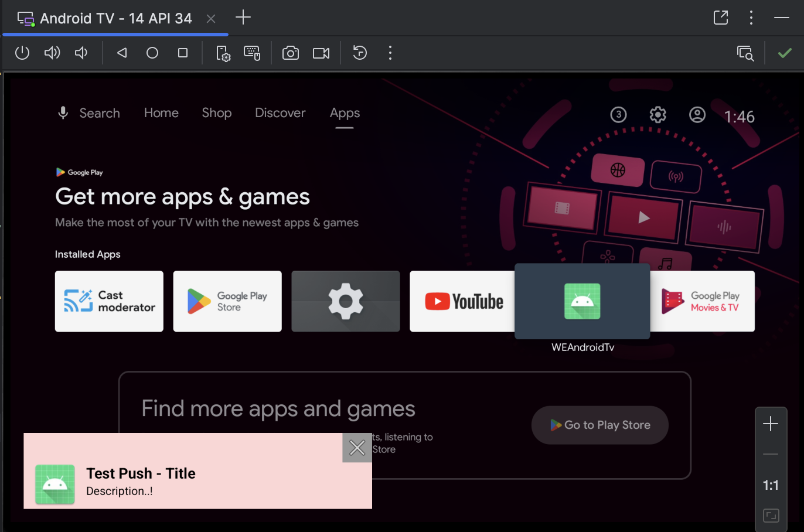Open TV settings gear in top bar
The width and height of the screenshot is (804, 532).
coord(658,115)
